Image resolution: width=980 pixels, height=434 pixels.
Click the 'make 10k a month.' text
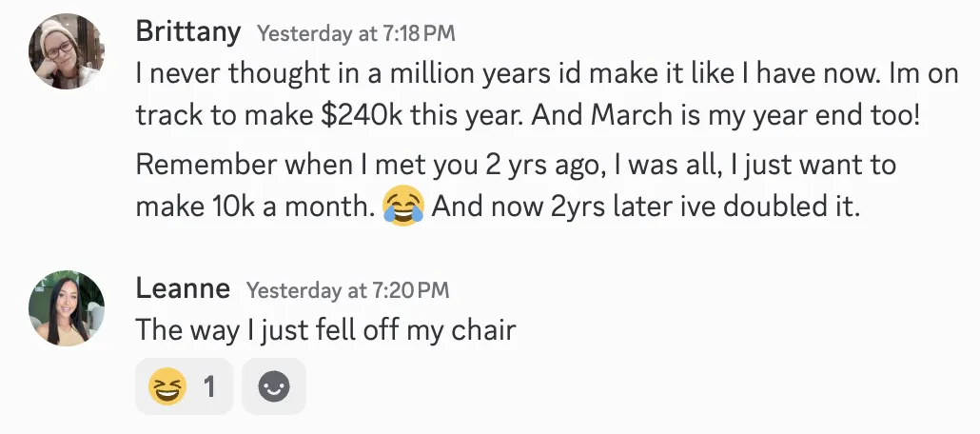[x=253, y=207]
